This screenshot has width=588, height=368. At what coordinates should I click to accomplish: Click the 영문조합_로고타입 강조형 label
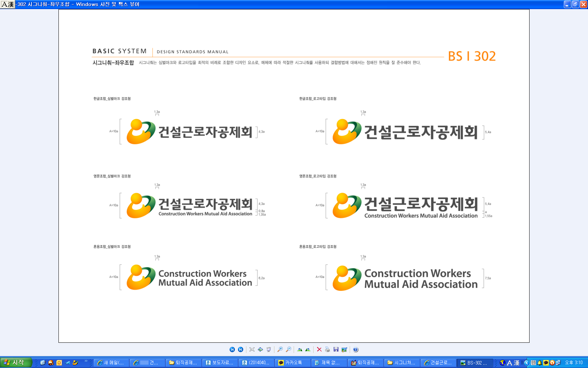(318, 176)
